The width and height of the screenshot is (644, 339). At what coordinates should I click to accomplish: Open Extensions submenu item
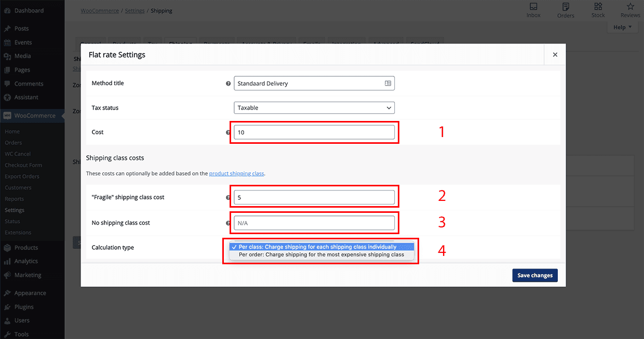coord(18,233)
